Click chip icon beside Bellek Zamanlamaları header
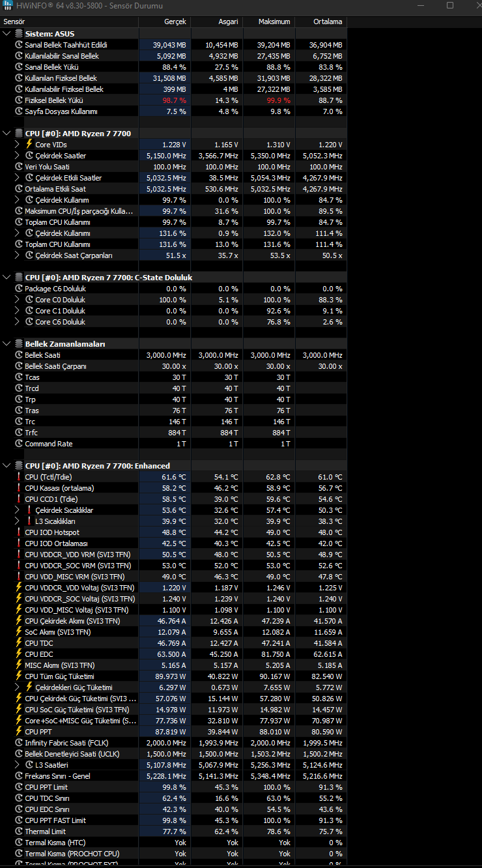This screenshot has width=482, height=868. [x=18, y=344]
